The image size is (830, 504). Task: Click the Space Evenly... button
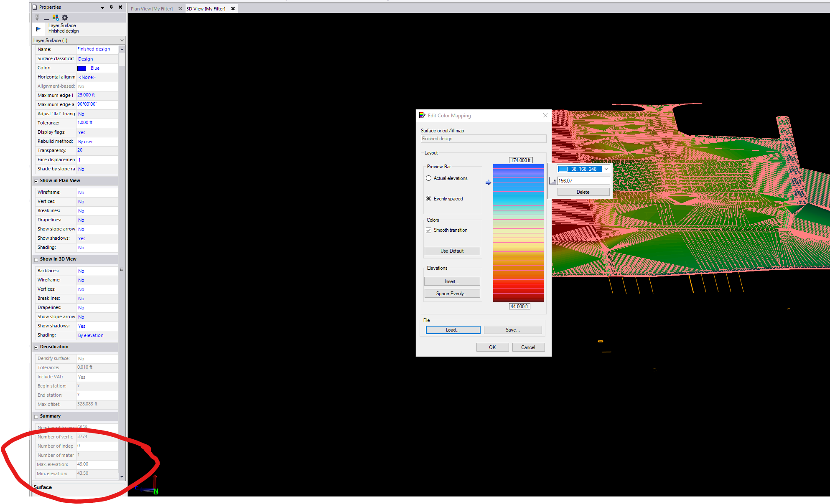(x=452, y=294)
